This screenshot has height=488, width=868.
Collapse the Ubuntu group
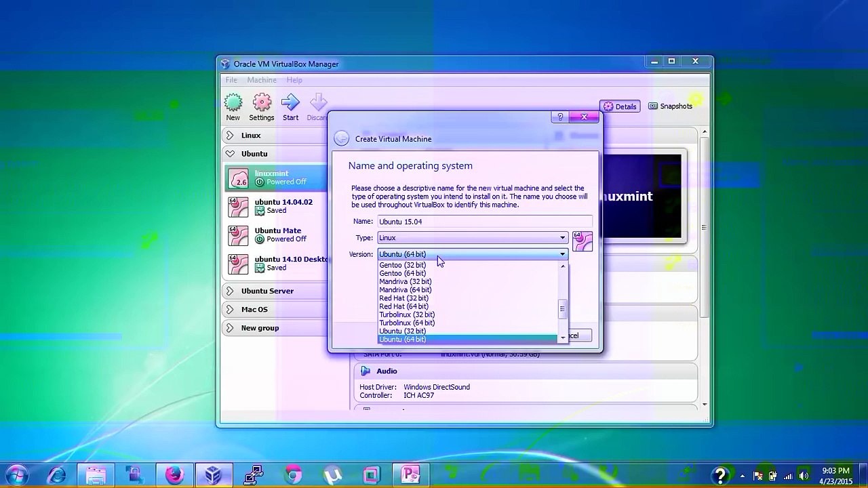[x=230, y=154]
